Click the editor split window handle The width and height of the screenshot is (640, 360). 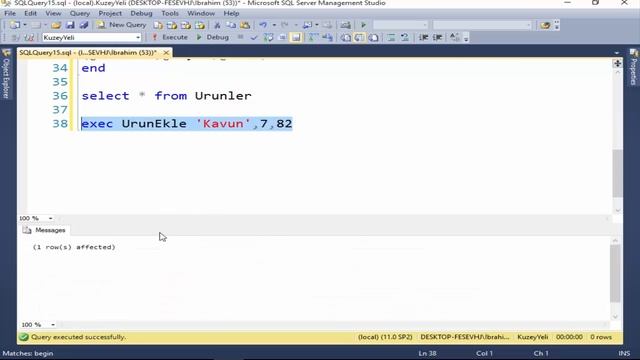617,64
